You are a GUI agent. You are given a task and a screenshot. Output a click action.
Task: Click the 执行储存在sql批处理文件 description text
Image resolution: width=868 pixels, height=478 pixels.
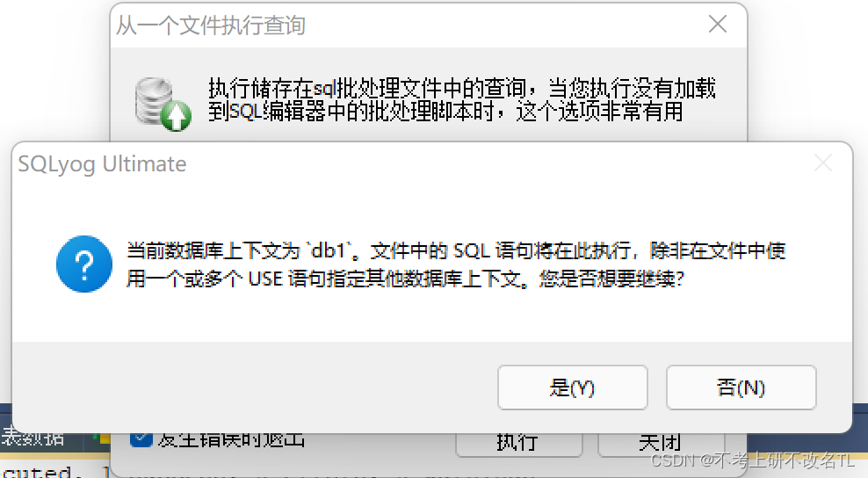tap(462, 99)
